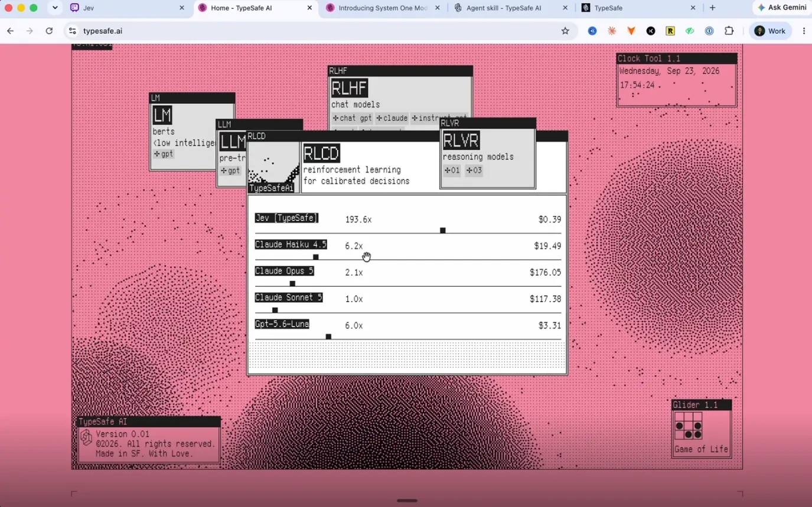View site information for typesafe.ai

(72, 31)
